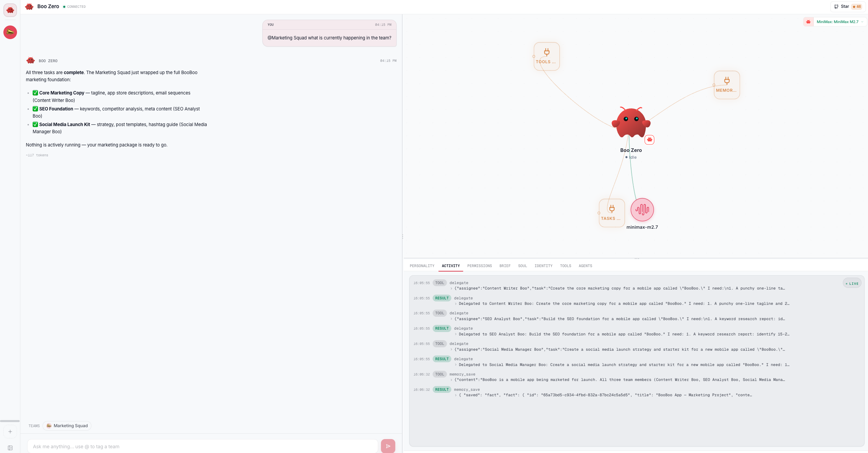Click the Core Marketing Copy bullet text
The height and width of the screenshot is (453, 868).
pos(111,97)
